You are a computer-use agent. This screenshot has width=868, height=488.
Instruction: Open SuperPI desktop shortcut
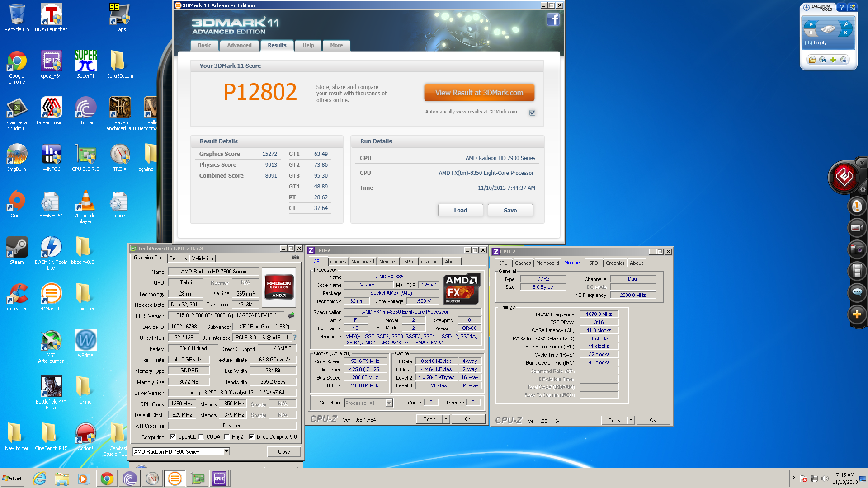coord(85,65)
